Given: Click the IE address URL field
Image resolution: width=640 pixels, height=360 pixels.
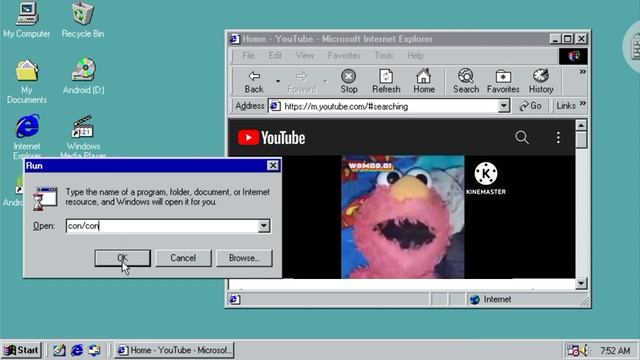Looking at the screenshot, I should (390, 107).
